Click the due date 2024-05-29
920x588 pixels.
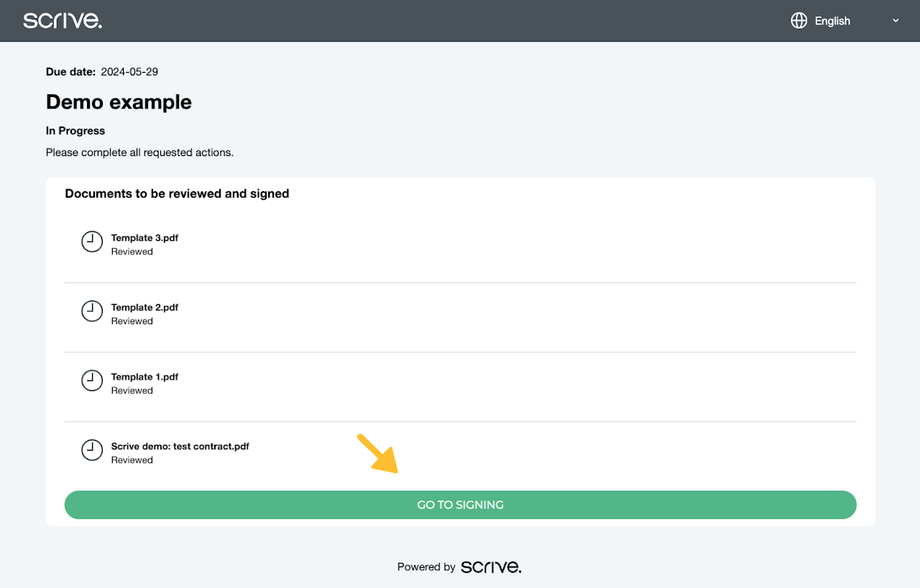pos(129,72)
